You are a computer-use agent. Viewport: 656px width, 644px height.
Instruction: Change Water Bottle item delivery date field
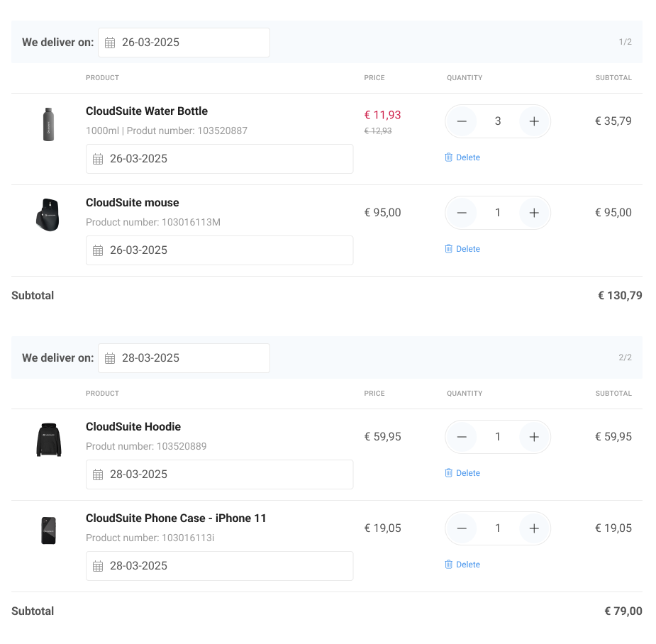click(x=219, y=159)
